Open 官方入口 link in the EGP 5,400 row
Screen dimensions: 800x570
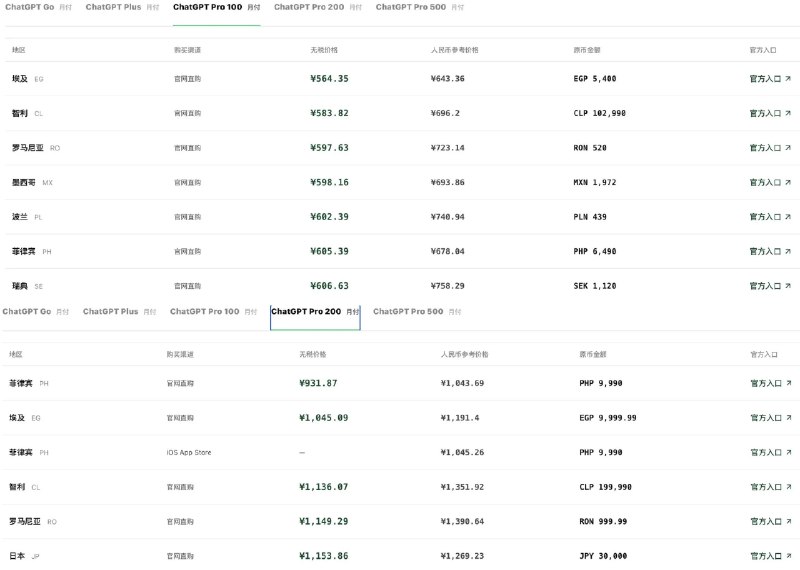click(770, 79)
